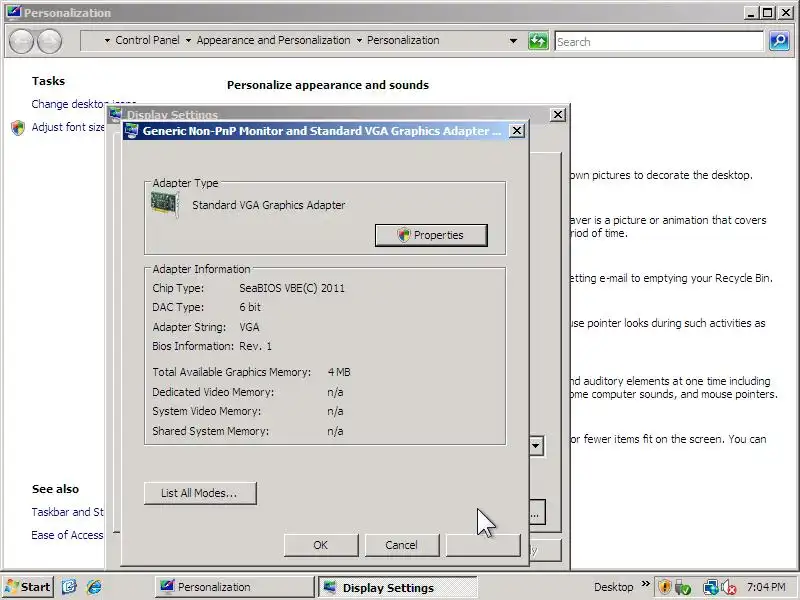Click the clock showing 7:04 PM
Image resolution: width=800 pixels, height=600 pixels.
[766, 587]
